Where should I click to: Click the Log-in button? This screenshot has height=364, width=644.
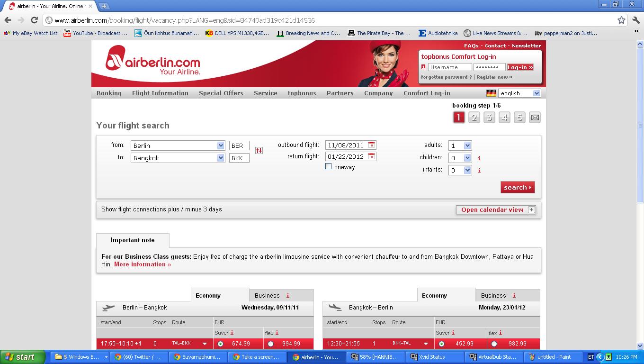pyautogui.click(x=520, y=67)
